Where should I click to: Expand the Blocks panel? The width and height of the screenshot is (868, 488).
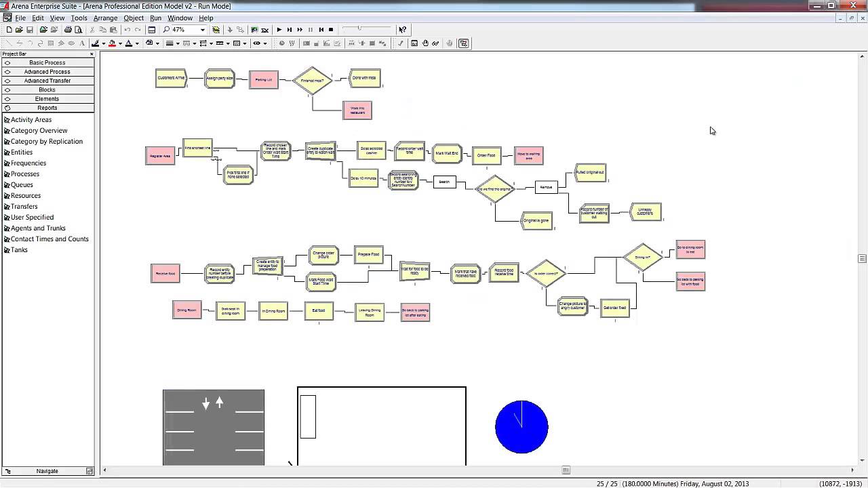[x=47, y=89]
